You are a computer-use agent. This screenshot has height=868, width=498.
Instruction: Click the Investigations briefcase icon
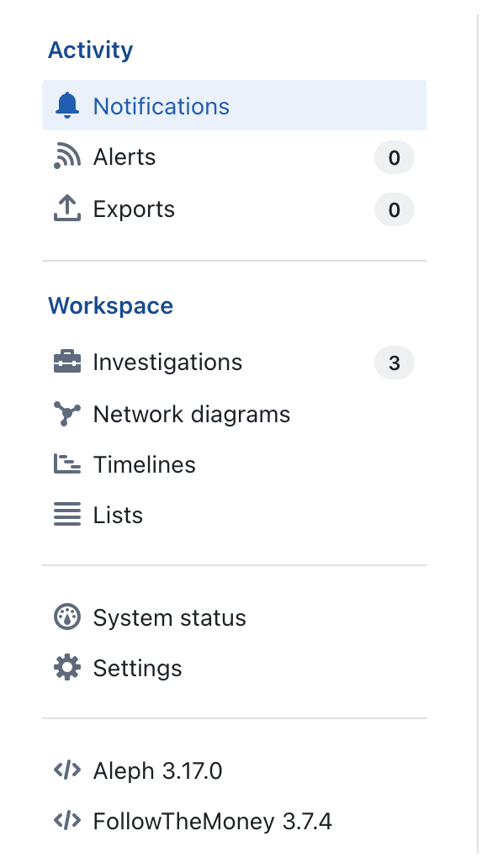click(67, 362)
